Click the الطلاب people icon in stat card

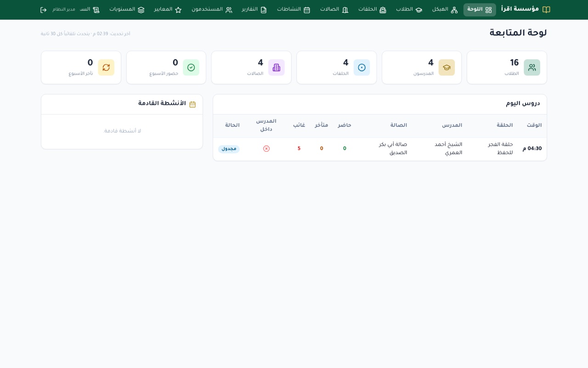coord(532,68)
